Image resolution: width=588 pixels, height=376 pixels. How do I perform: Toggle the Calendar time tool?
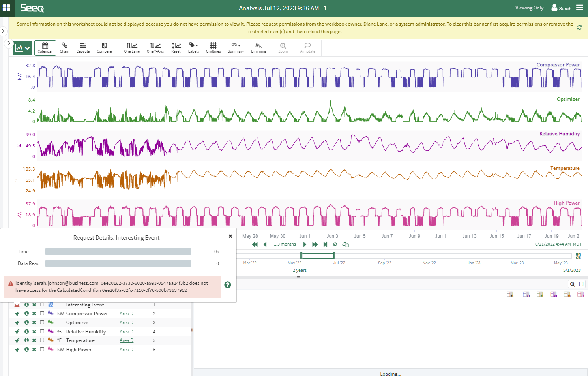(45, 48)
